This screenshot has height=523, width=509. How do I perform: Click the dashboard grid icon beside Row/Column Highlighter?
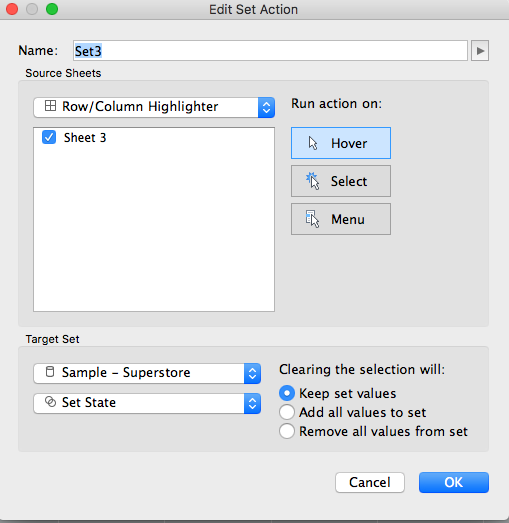(50, 106)
